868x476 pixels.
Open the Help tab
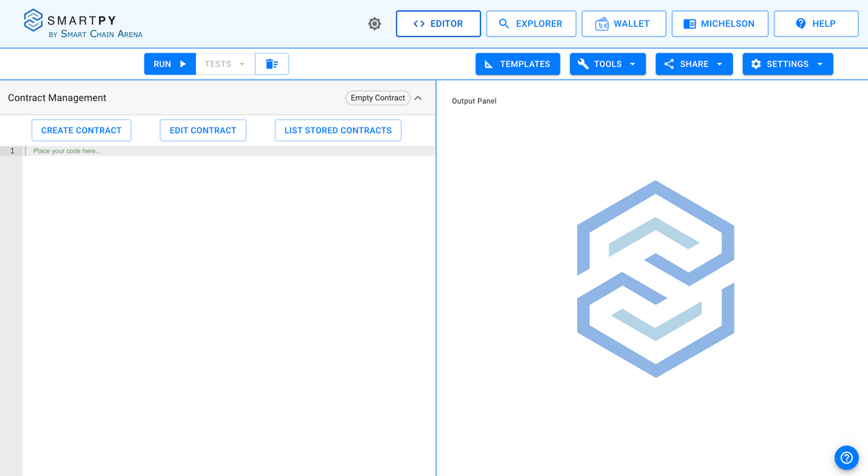(815, 24)
